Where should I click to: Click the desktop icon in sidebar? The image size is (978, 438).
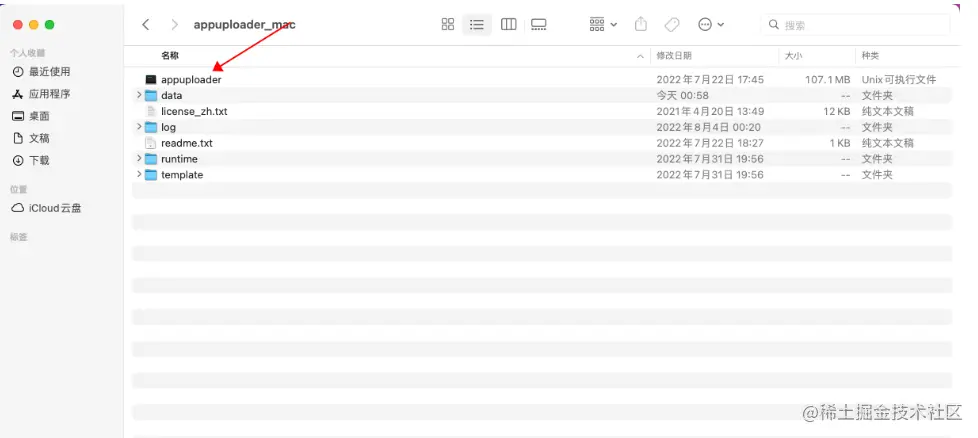click(x=18, y=116)
